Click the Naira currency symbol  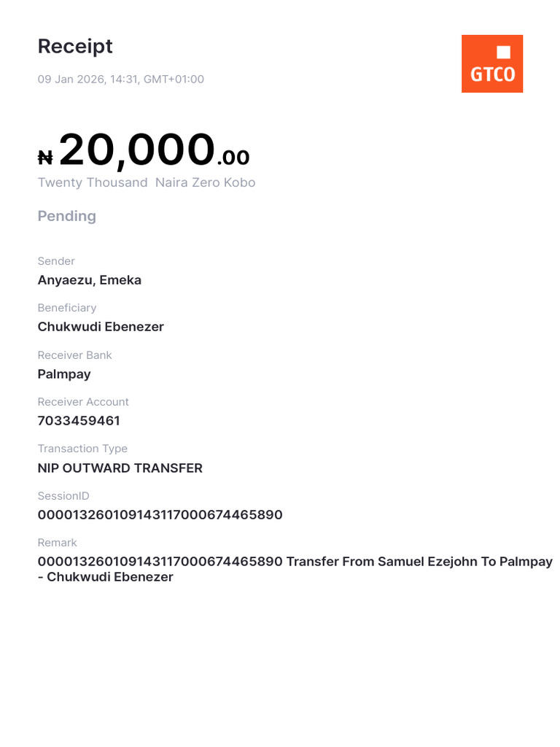pyautogui.click(x=45, y=158)
